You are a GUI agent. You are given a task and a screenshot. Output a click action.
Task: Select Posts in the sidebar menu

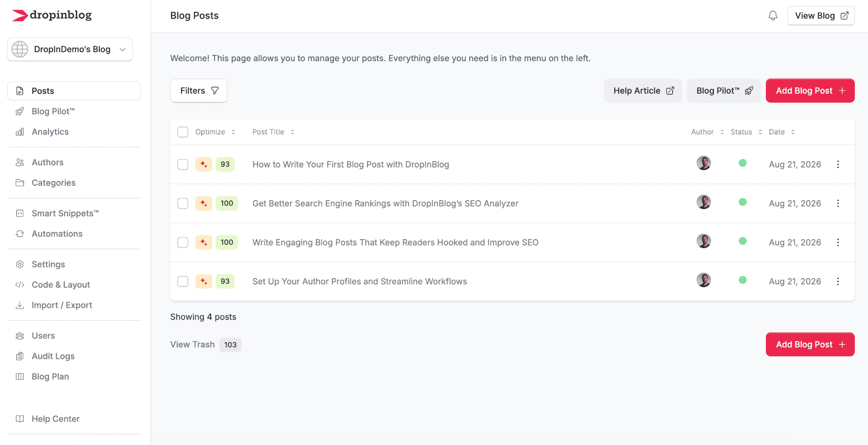(74, 91)
